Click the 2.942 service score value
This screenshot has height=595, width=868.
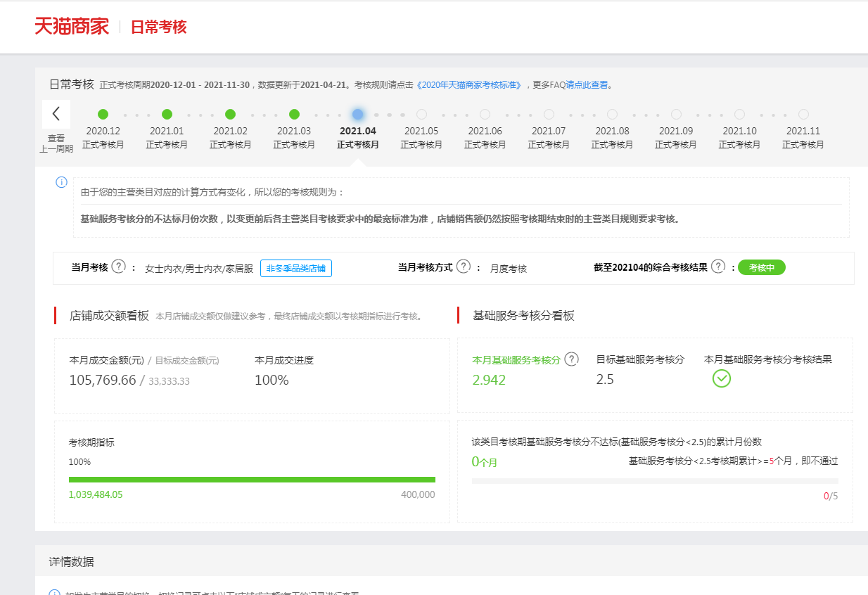tap(489, 380)
